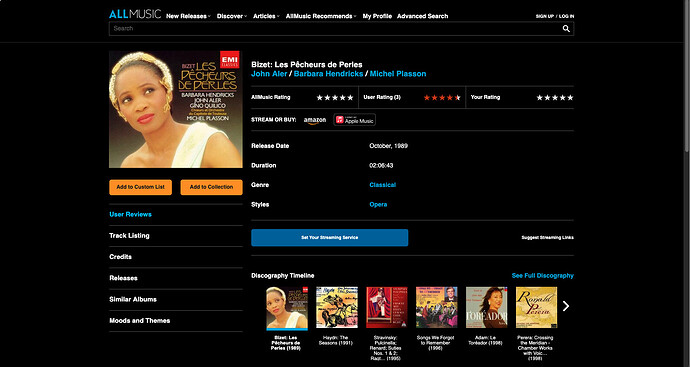Open artist John Aler

pyautogui.click(x=269, y=74)
